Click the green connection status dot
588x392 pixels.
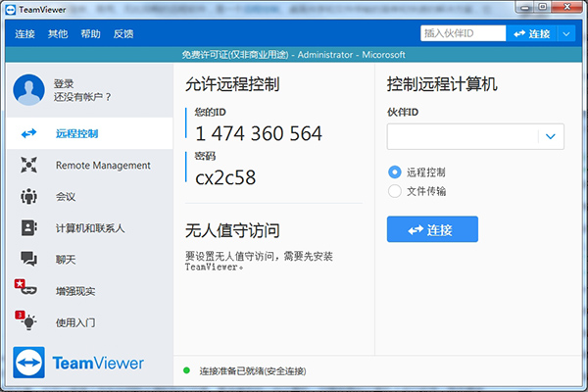[186, 370]
